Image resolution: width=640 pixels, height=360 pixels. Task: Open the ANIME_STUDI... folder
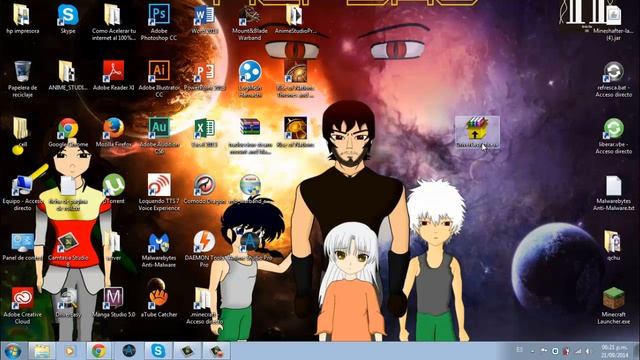point(68,76)
